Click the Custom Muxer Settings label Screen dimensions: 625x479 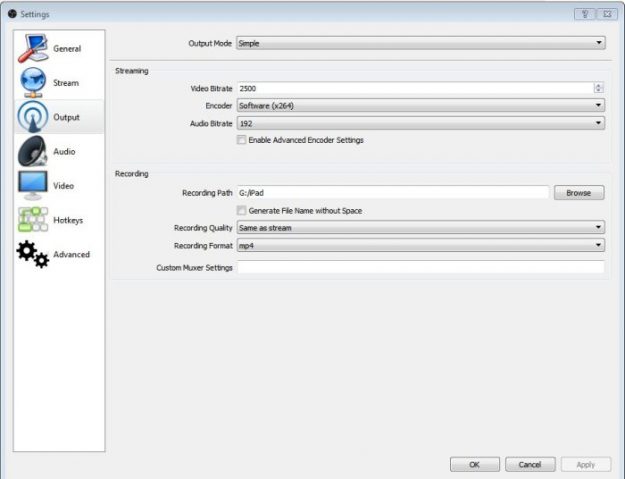tap(194, 268)
